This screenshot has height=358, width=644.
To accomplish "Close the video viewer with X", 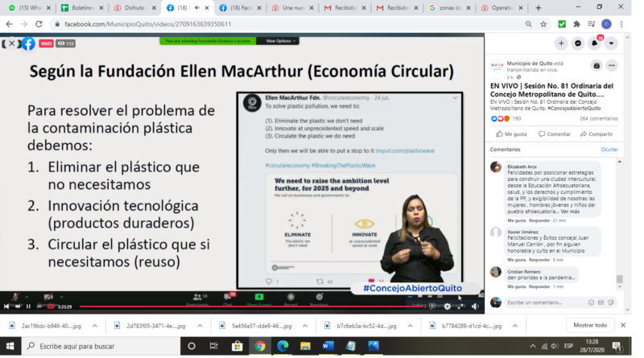I will pos(12,43).
